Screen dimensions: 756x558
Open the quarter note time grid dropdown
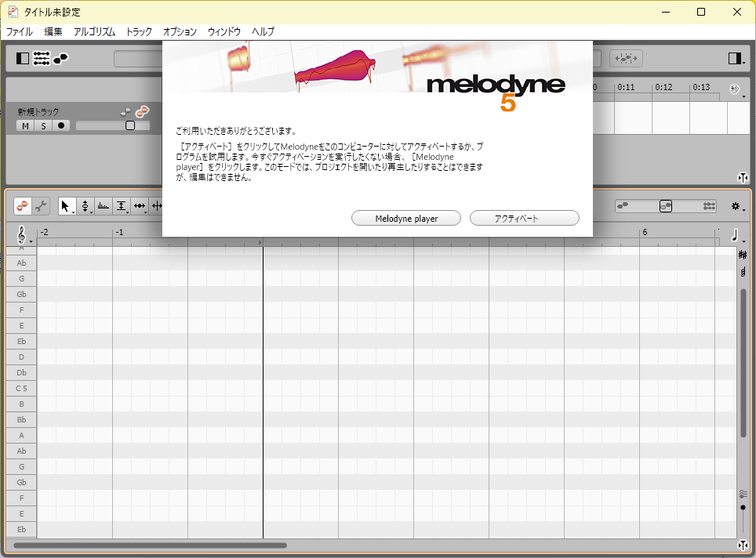click(736, 235)
